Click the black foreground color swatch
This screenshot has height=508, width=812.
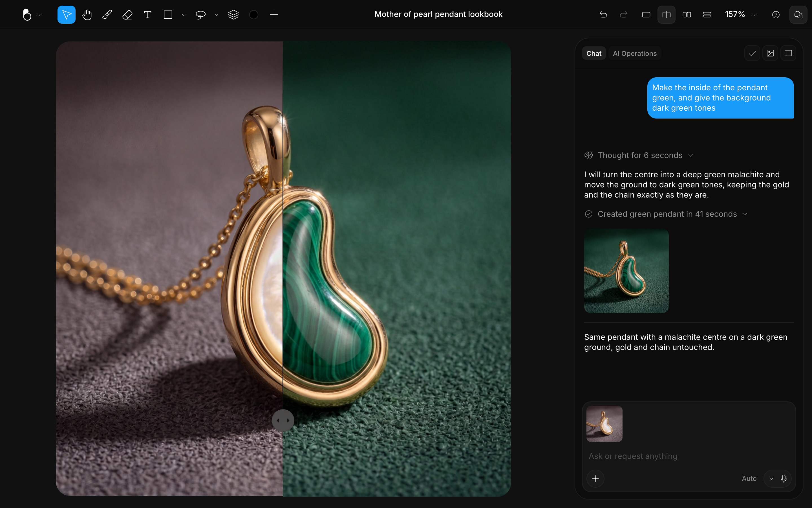pyautogui.click(x=254, y=14)
